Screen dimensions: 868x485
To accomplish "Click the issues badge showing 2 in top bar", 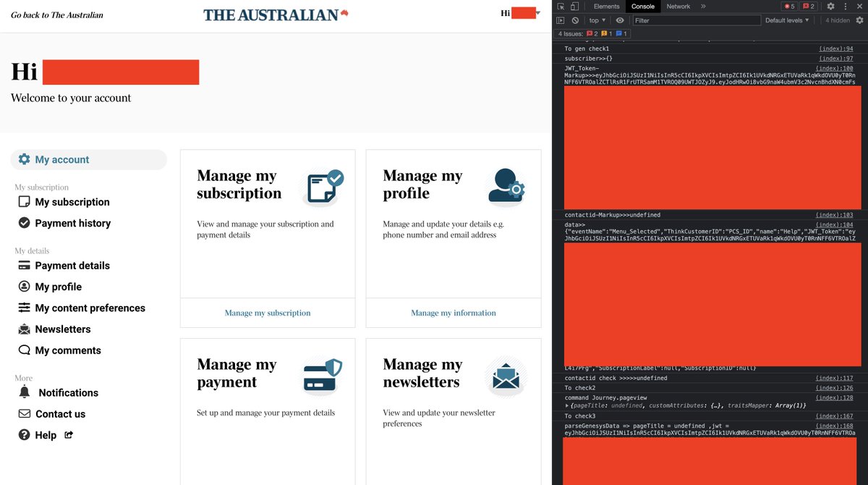I will point(809,7).
